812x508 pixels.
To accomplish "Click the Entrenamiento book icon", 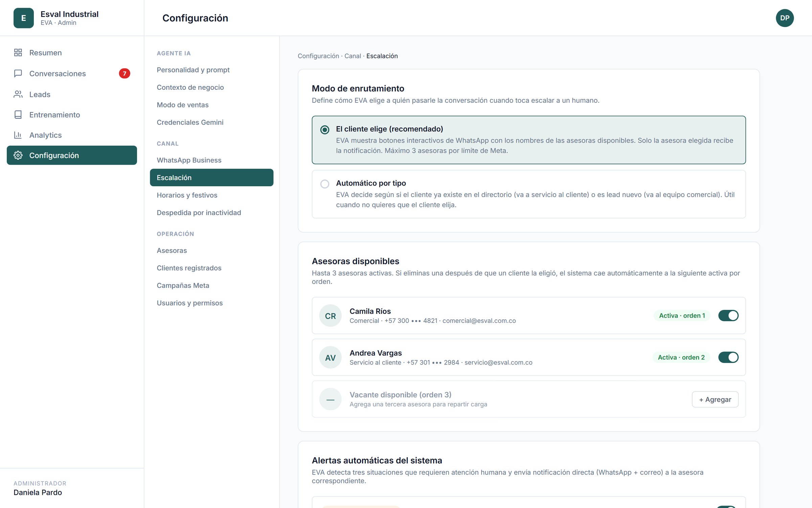I will [x=18, y=114].
